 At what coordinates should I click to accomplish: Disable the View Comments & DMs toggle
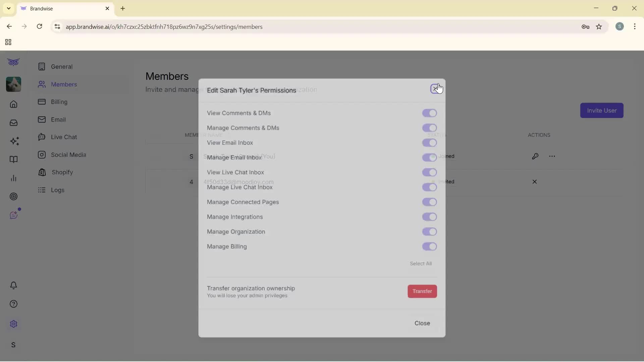click(430, 113)
